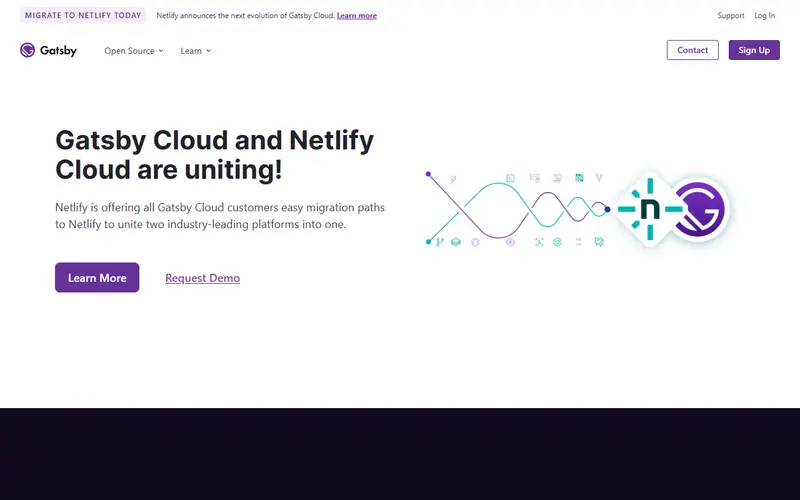Click the Netlify logo in the illustration
Screen dimensions: 800x500
click(x=649, y=209)
